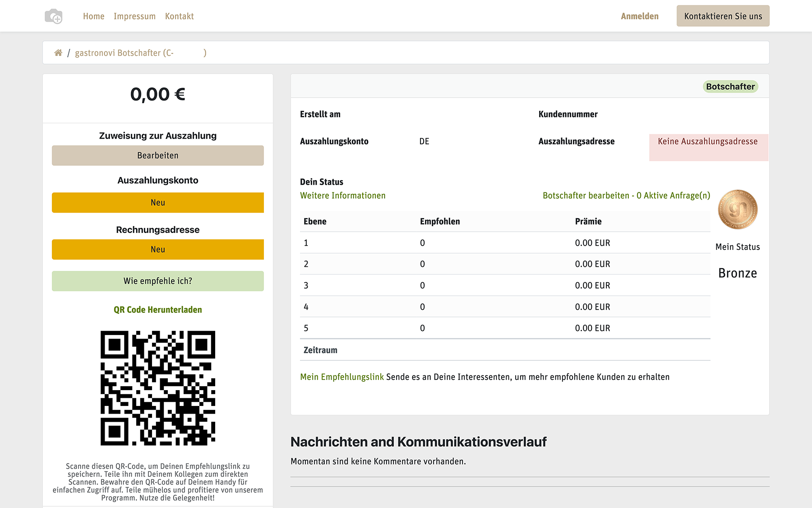The width and height of the screenshot is (812, 508).
Task: Click the Auszahlungsadresse label
Action: point(577,141)
